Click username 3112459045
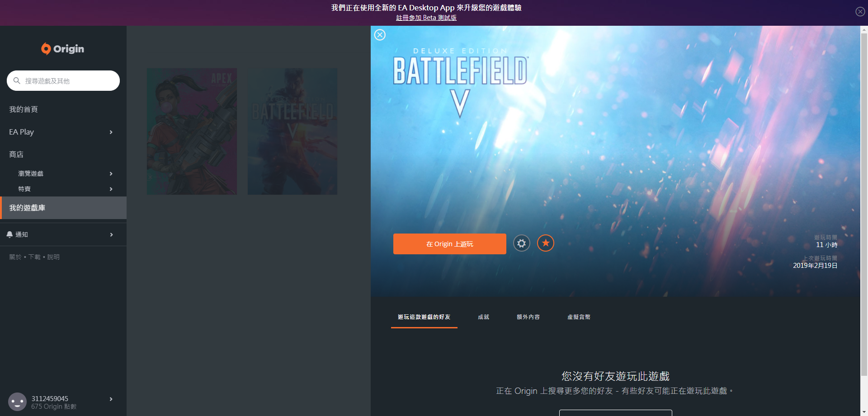 (x=50, y=398)
